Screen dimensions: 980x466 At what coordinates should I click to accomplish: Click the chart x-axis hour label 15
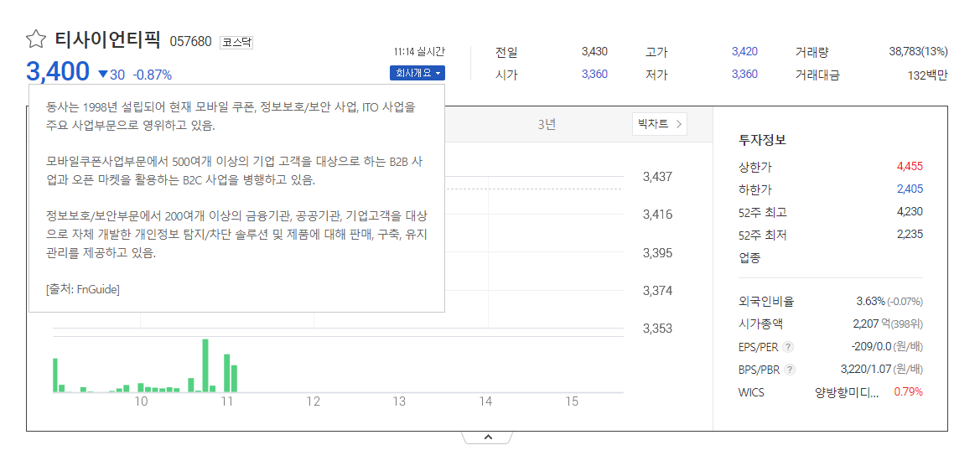(x=571, y=401)
